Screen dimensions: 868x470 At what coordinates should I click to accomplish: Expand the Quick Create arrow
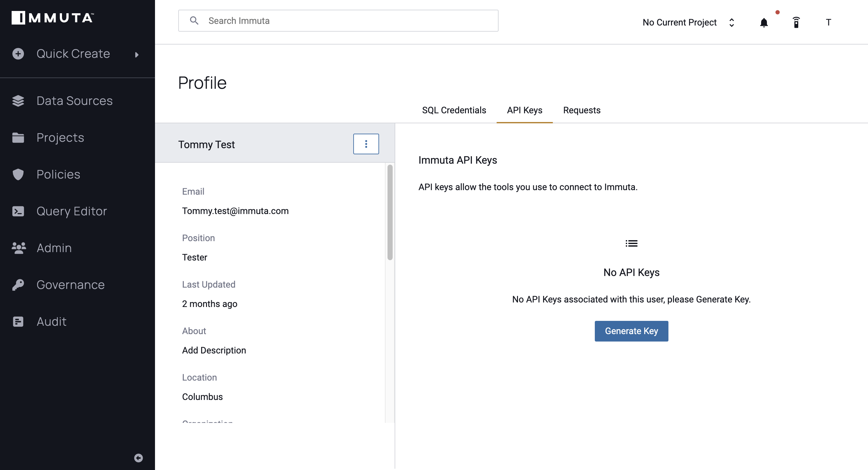click(137, 55)
